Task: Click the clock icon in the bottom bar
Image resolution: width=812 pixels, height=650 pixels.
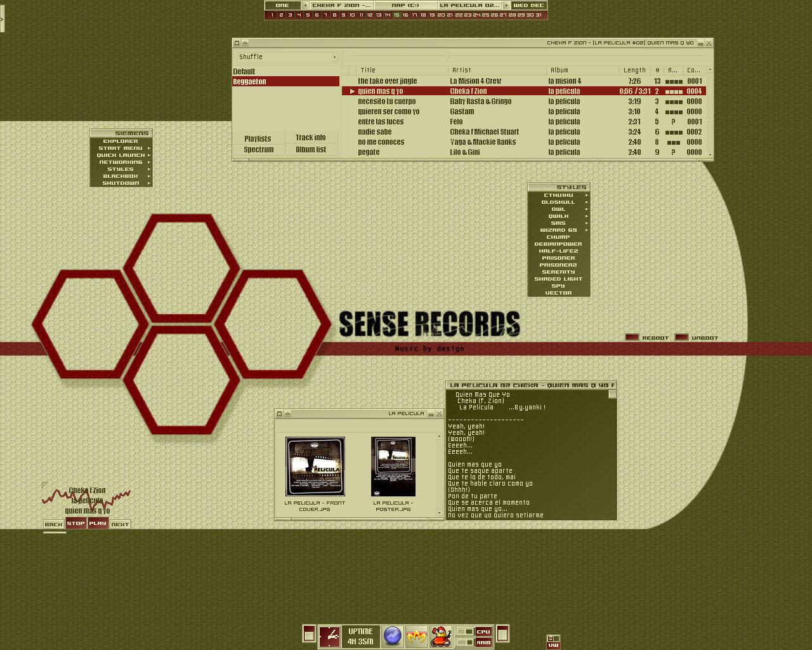Action: 329,636
